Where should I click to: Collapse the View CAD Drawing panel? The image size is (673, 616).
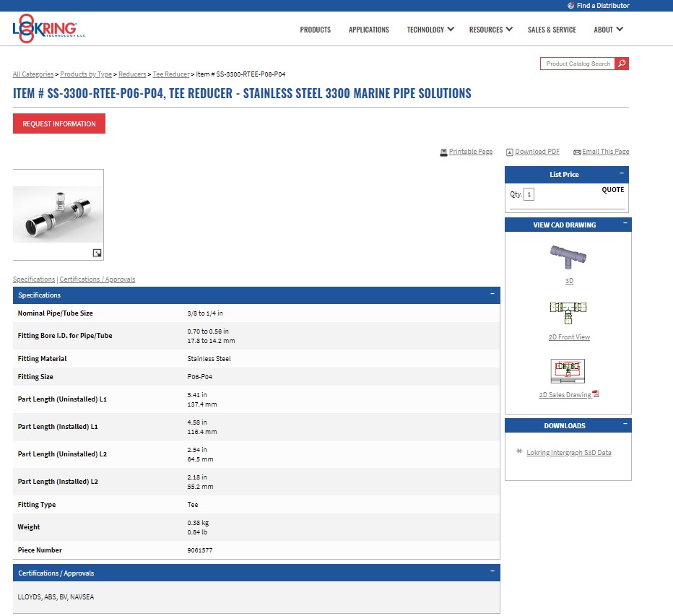coord(625,223)
